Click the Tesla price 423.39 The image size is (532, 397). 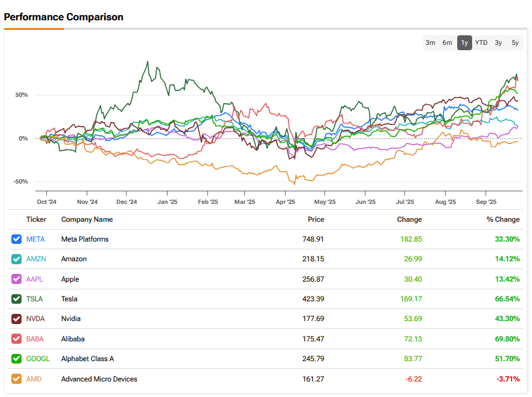tap(313, 299)
